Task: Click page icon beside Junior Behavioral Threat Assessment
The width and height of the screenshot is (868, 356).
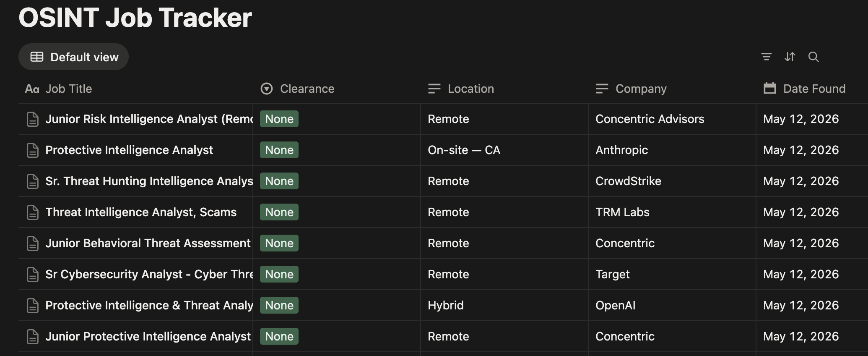Action: pos(33,243)
